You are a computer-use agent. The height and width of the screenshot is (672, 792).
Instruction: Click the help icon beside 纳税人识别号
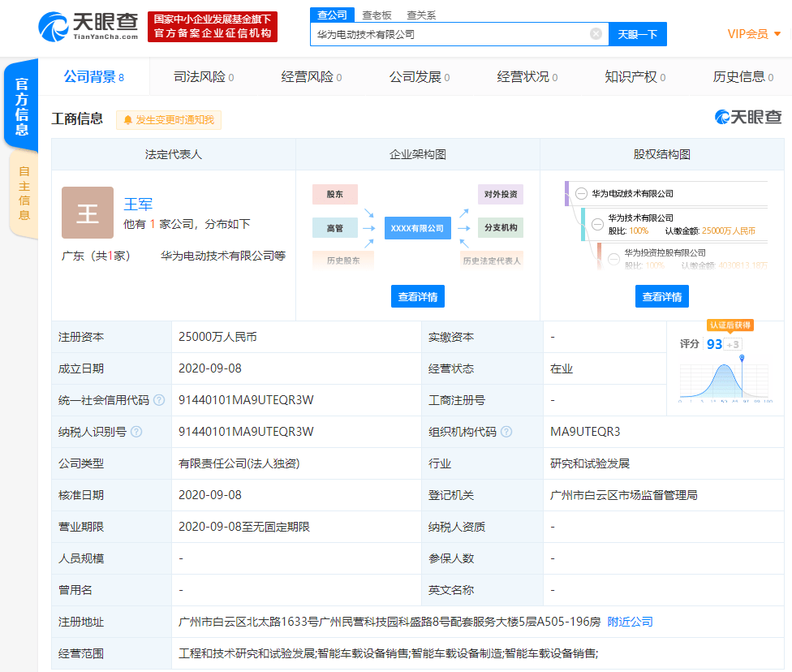pos(136,432)
